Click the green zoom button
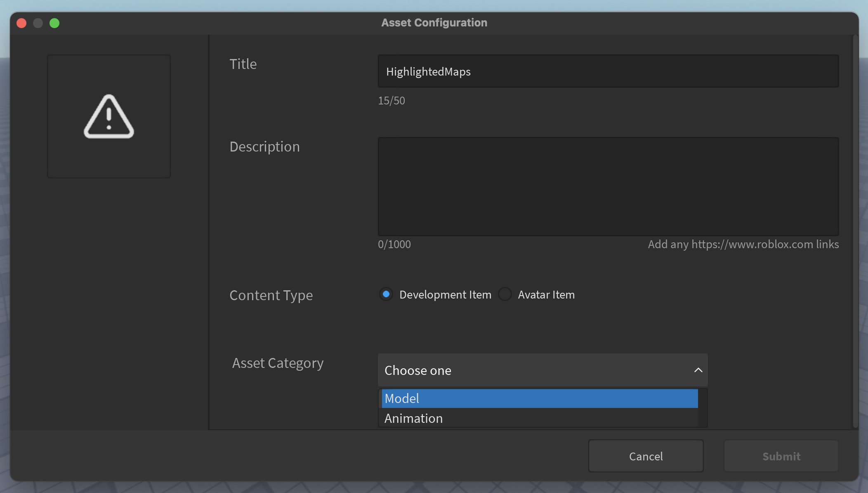The width and height of the screenshot is (868, 493). [55, 23]
